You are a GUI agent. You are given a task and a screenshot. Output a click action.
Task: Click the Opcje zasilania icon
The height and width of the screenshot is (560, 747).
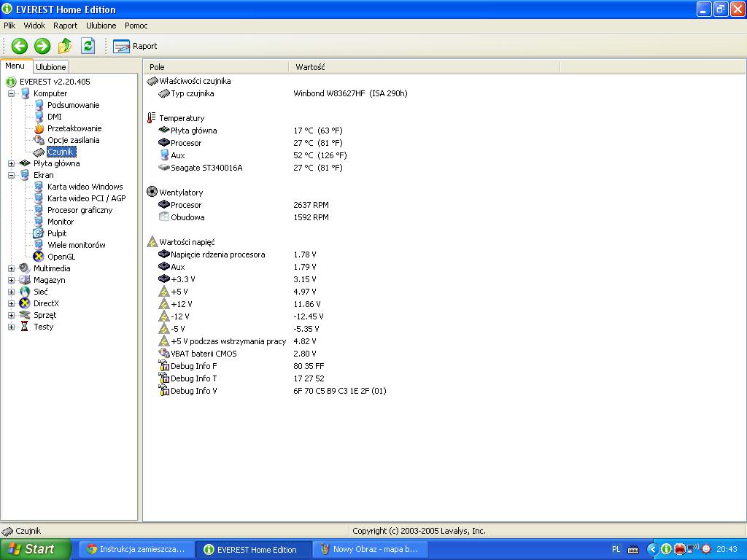pyautogui.click(x=39, y=140)
